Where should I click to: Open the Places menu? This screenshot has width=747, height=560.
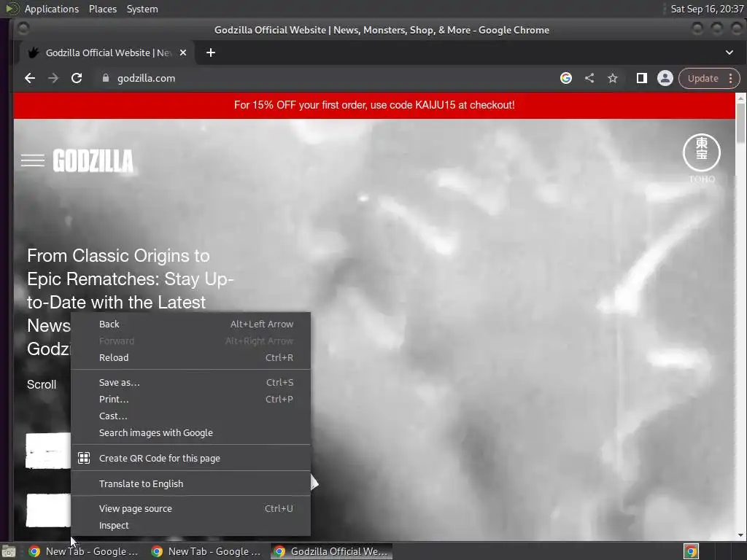[102, 9]
